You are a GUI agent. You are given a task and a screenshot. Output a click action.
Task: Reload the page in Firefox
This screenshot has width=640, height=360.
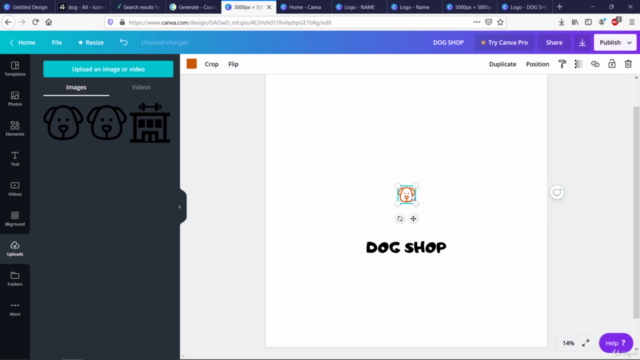point(35,22)
